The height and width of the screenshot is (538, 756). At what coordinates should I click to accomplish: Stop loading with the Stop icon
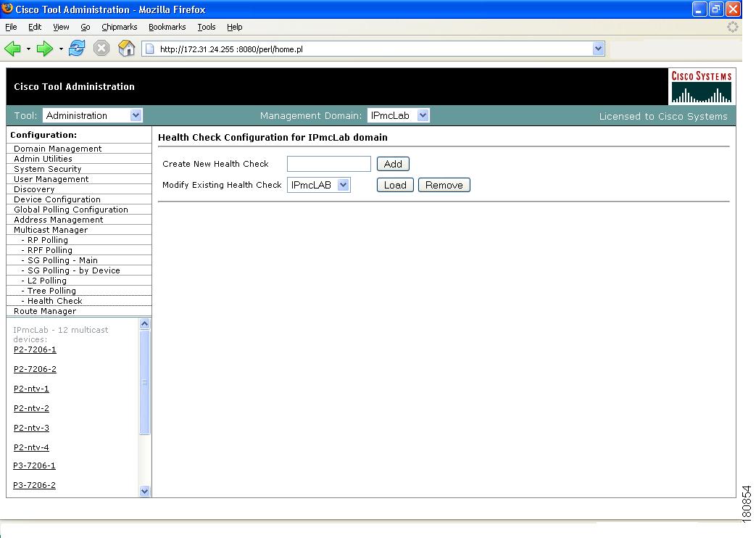101,49
